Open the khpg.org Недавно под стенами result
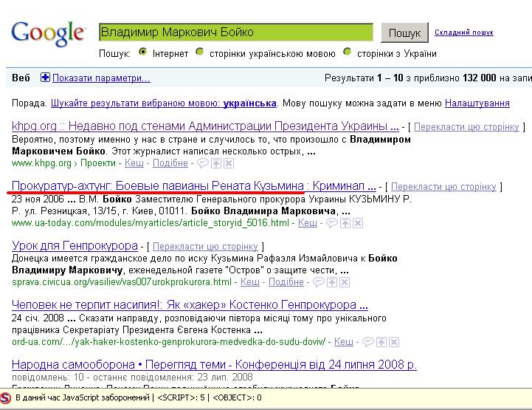This screenshot has height=410, width=532. coord(205,126)
